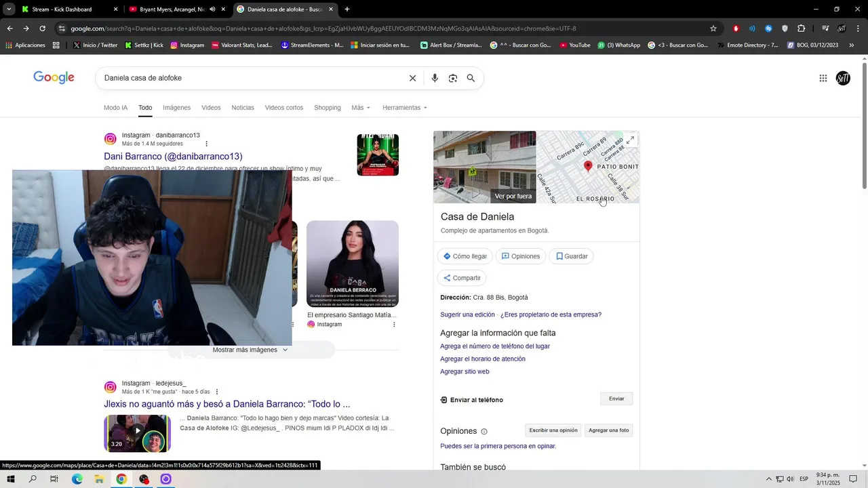
Task: Start a voice search with the microphone
Action: [435, 78]
